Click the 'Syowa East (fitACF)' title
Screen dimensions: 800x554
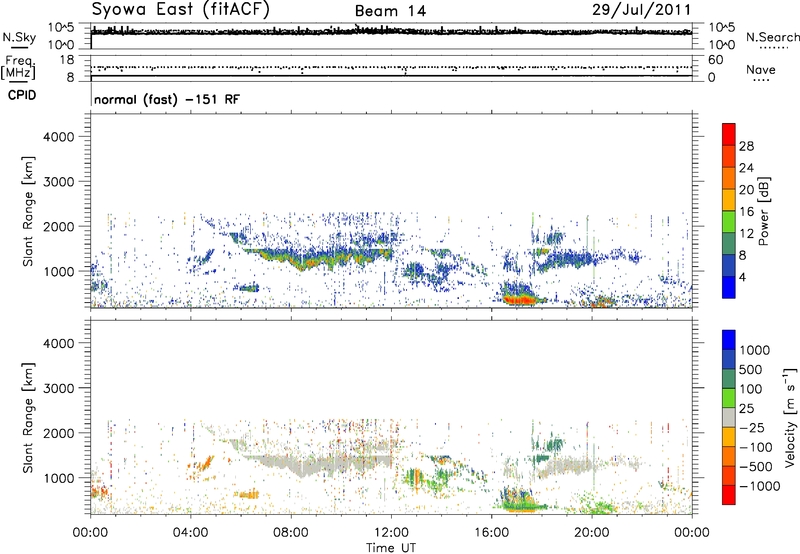pyautogui.click(x=181, y=10)
